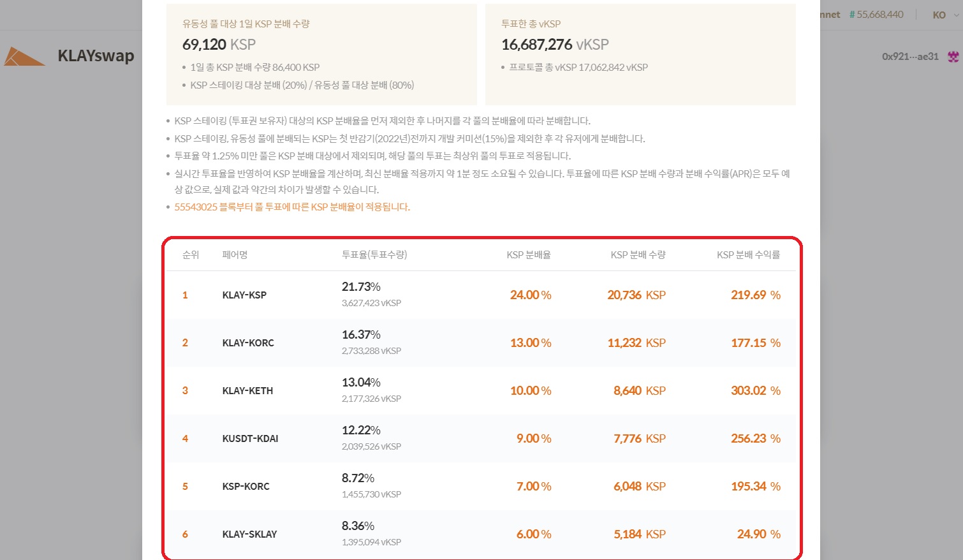
Task: Click the wallet avatar icon beside 0x921···ae31
Action: point(953,57)
